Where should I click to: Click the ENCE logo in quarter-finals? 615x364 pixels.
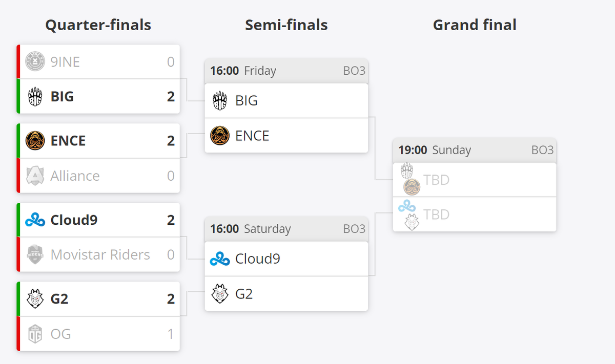pos(35,140)
